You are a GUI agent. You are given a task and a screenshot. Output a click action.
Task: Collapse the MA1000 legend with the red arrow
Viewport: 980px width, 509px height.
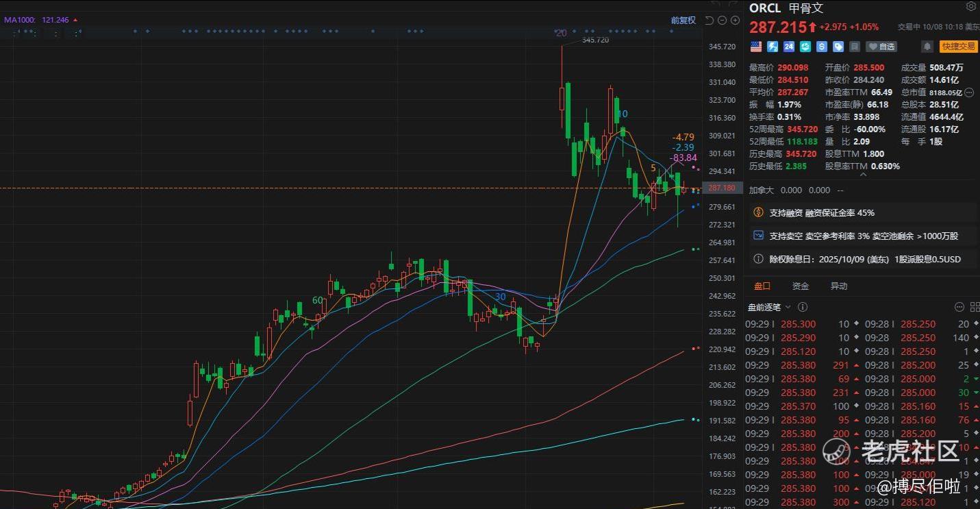75,20
